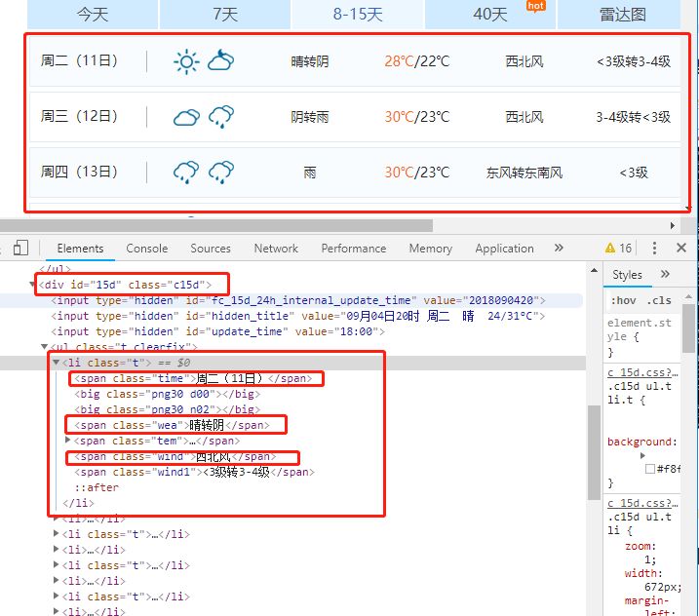Open the Network tab
Viewport: 699px width, 616px height.
point(276,249)
